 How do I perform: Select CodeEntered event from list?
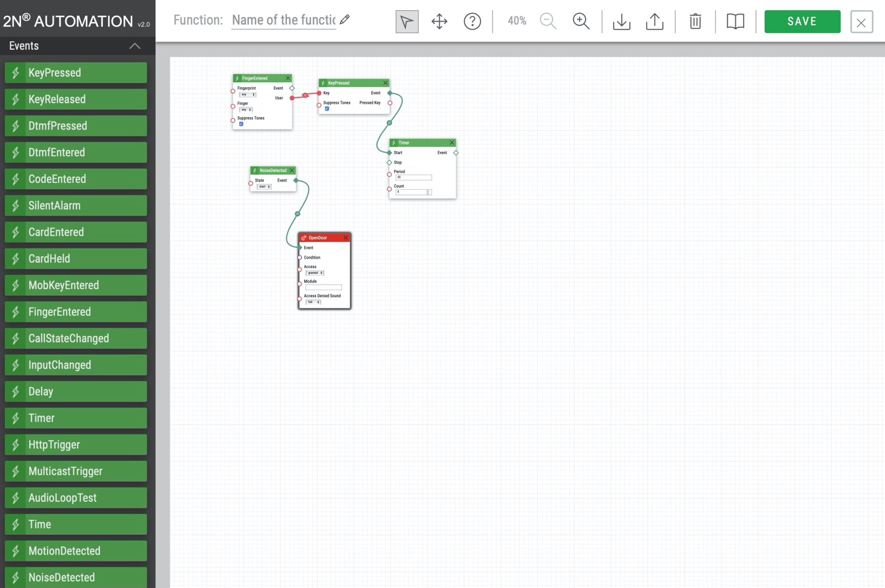coord(76,179)
